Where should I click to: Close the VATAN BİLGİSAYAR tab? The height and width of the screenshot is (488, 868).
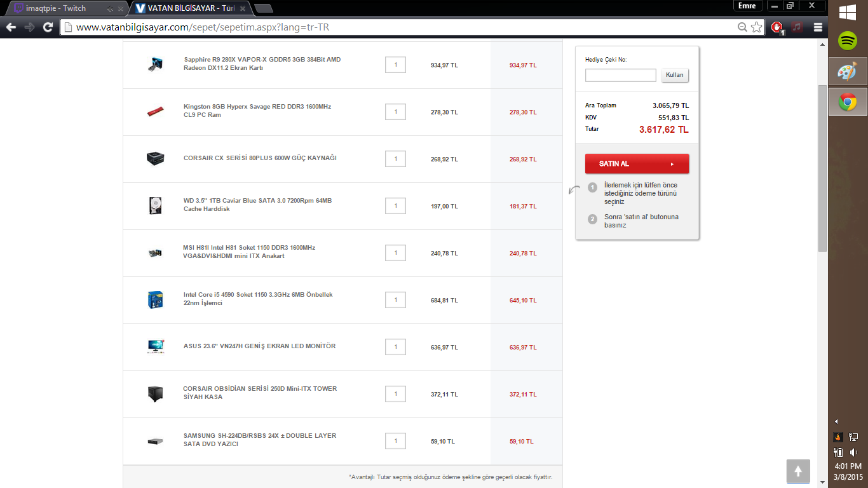pyautogui.click(x=242, y=9)
